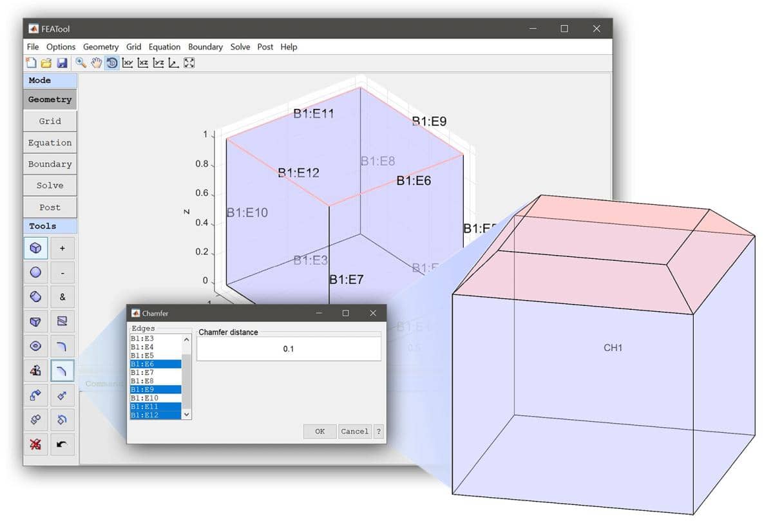This screenshot has height=532, width=773.
Task: Click the fillet tool above the chamfer tool
Action: coord(62,346)
